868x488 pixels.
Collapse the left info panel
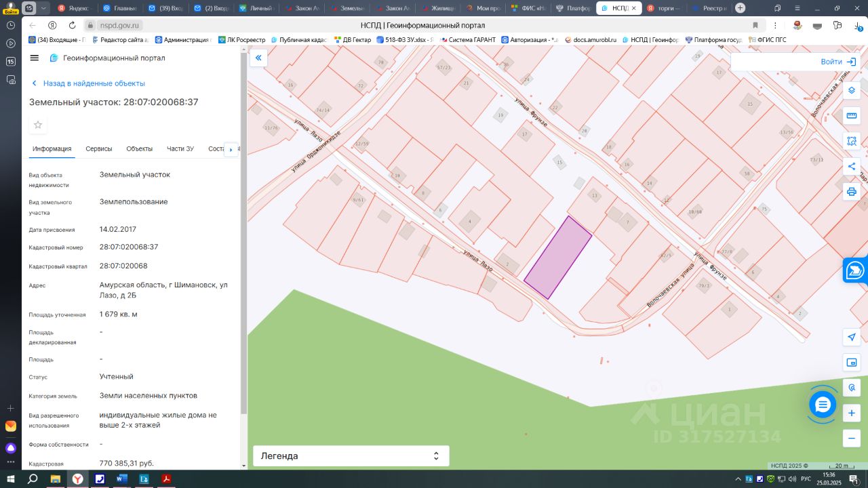point(258,58)
